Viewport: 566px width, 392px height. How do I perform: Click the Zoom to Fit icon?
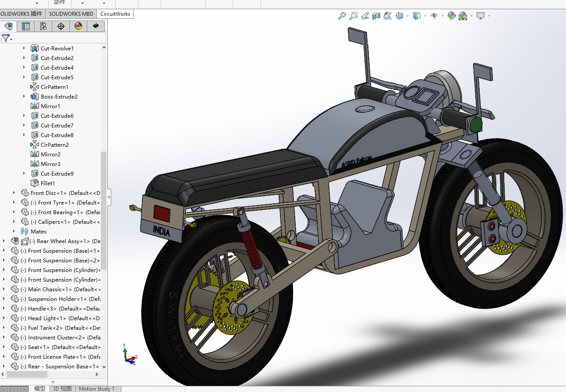tap(342, 16)
